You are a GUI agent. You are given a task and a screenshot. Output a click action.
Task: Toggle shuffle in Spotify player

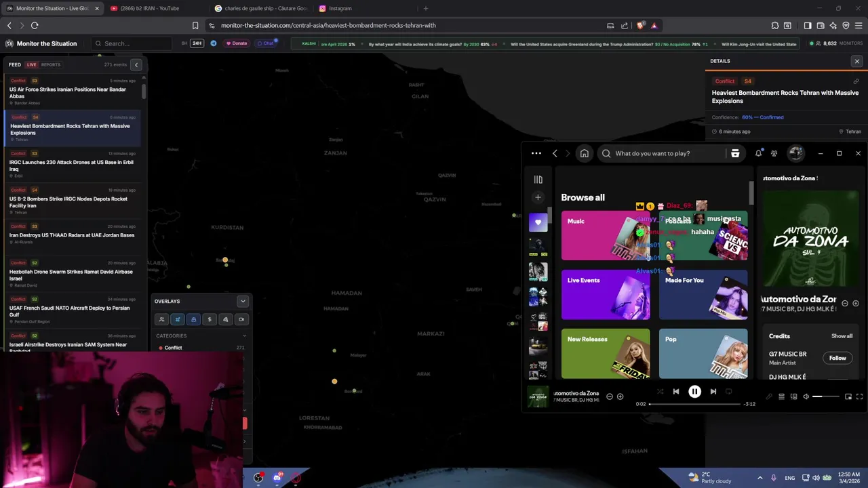click(x=660, y=391)
